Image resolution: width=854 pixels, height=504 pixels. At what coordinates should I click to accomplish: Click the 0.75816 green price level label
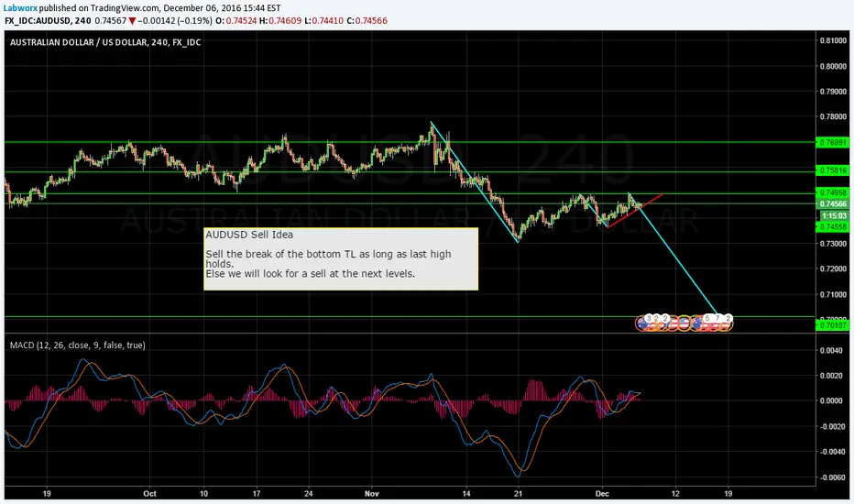pos(833,170)
